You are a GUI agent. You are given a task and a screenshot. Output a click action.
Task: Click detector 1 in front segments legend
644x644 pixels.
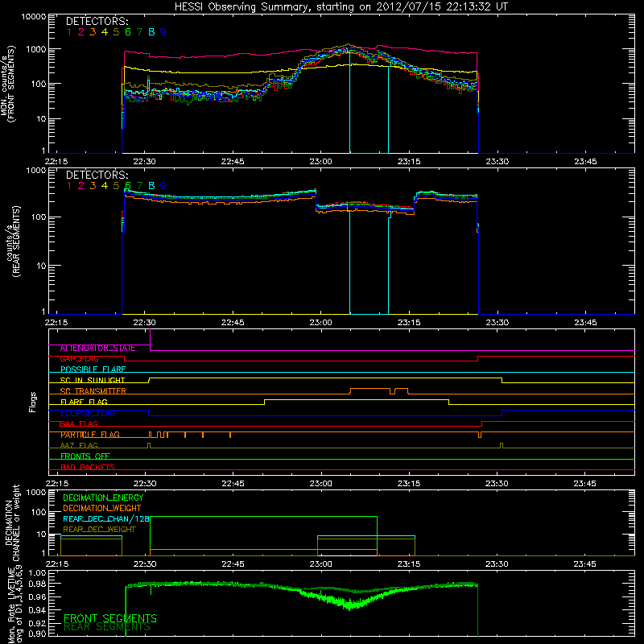pyautogui.click(x=69, y=32)
